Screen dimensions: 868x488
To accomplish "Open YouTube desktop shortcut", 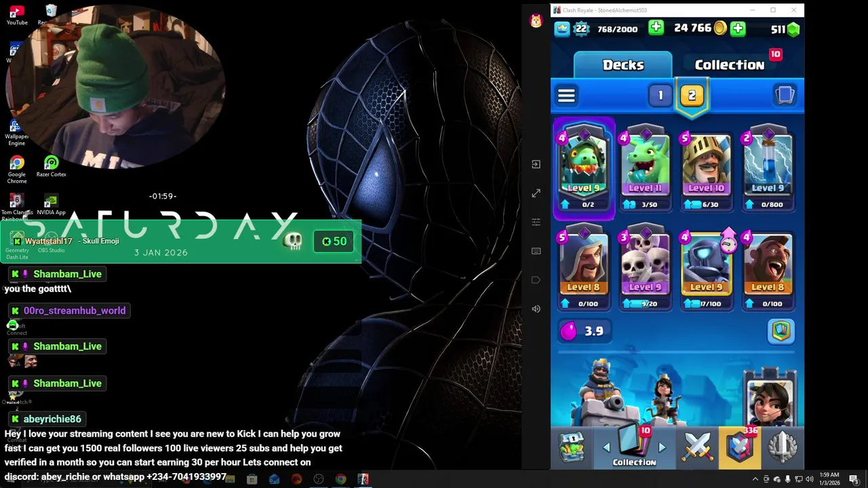I will click(17, 15).
